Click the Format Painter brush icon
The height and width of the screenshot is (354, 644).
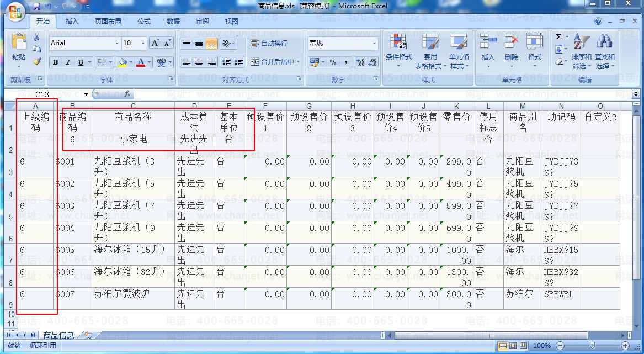pos(37,61)
